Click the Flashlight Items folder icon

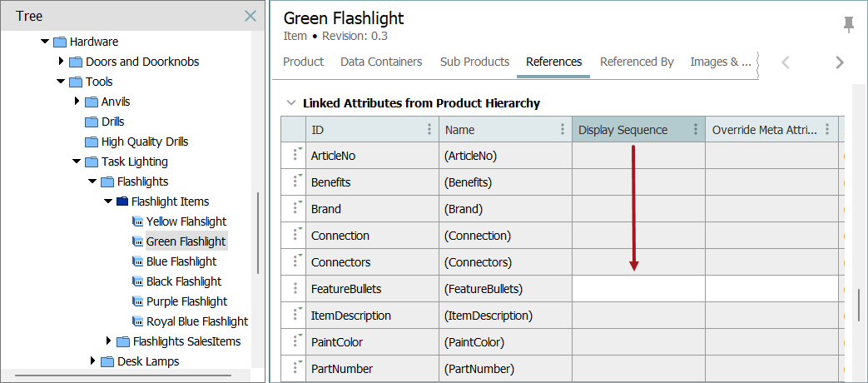pyautogui.click(x=122, y=201)
